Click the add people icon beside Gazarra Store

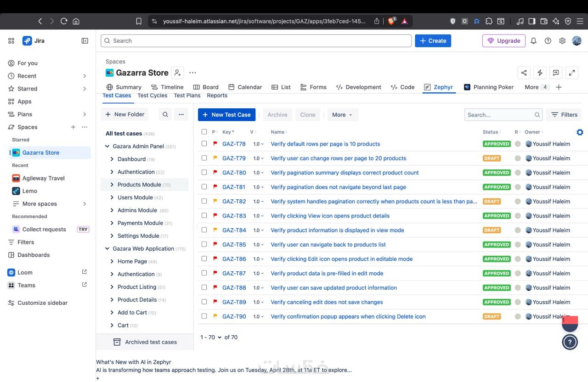pyautogui.click(x=177, y=73)
